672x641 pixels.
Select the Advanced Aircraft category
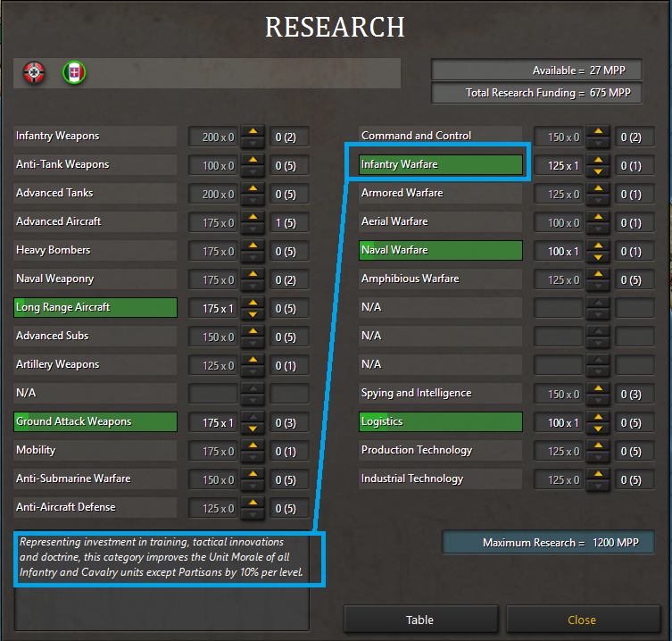[x=95, y=221]
